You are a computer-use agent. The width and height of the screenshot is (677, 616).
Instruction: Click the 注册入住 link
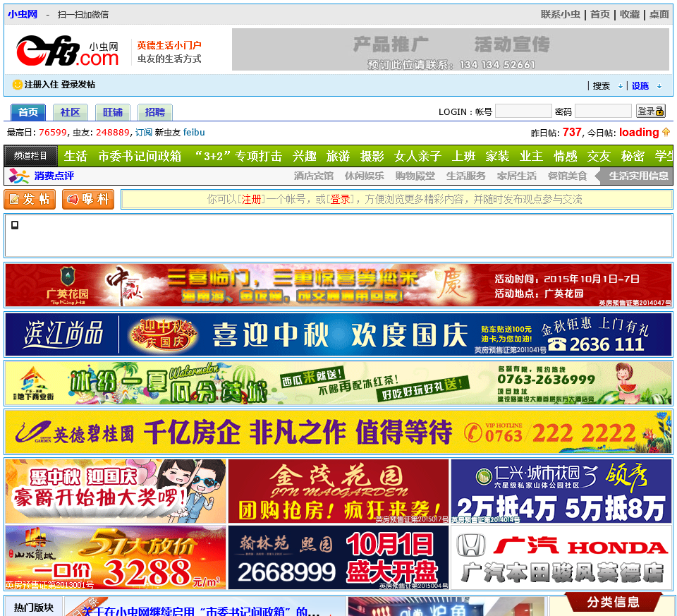[41, 85]
